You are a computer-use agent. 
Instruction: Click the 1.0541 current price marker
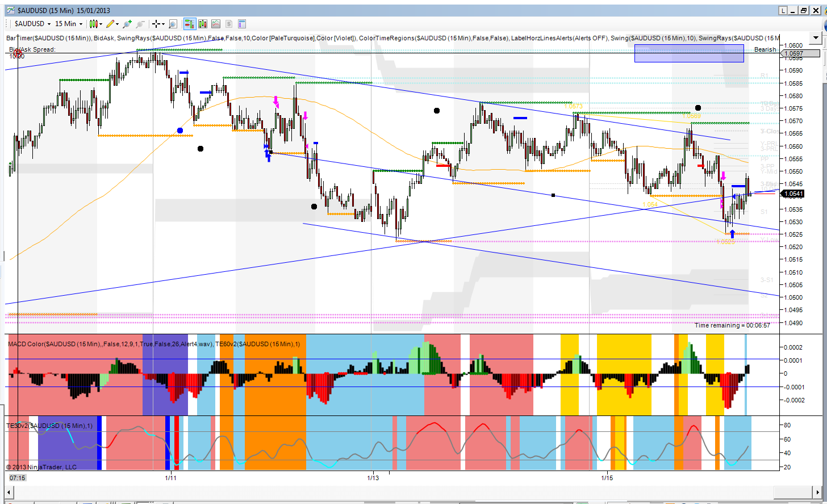coord(793,194)
